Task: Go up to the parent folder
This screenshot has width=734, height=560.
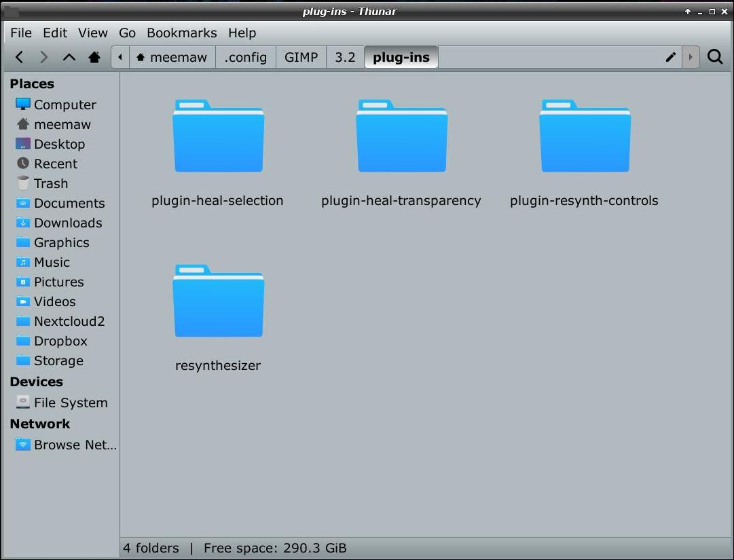Action: [69, 57]
